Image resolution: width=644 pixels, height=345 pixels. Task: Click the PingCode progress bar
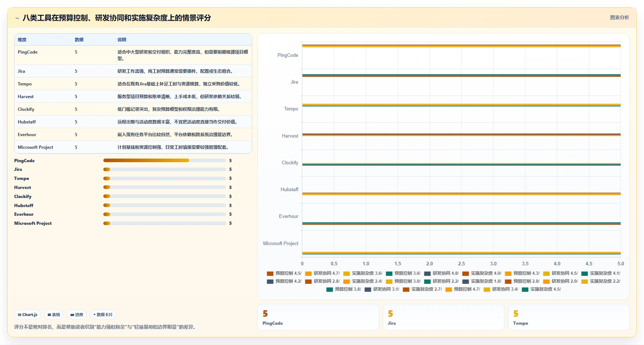(165, 160)
